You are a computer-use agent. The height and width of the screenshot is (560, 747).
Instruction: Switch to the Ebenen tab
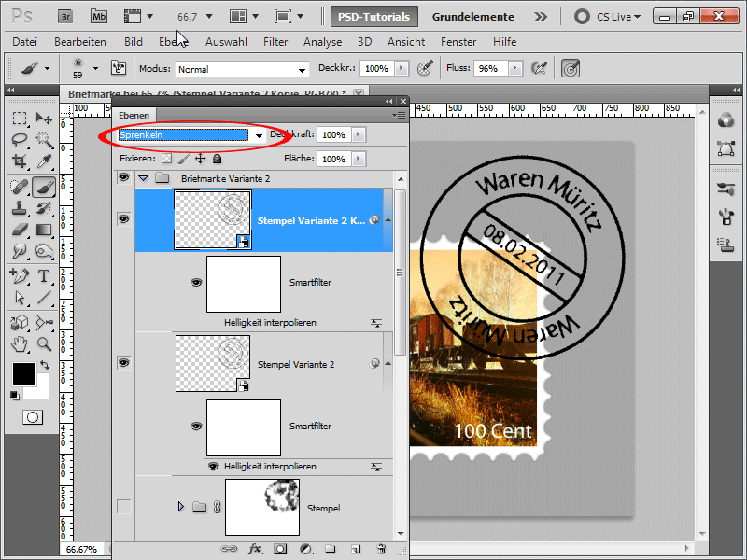[x=134, y=115]
